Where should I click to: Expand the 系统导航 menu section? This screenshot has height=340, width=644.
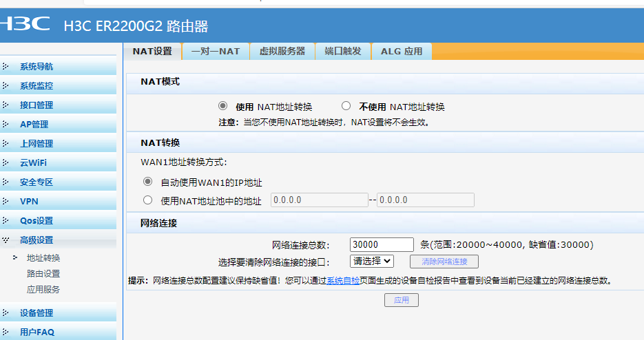[58, 66]
